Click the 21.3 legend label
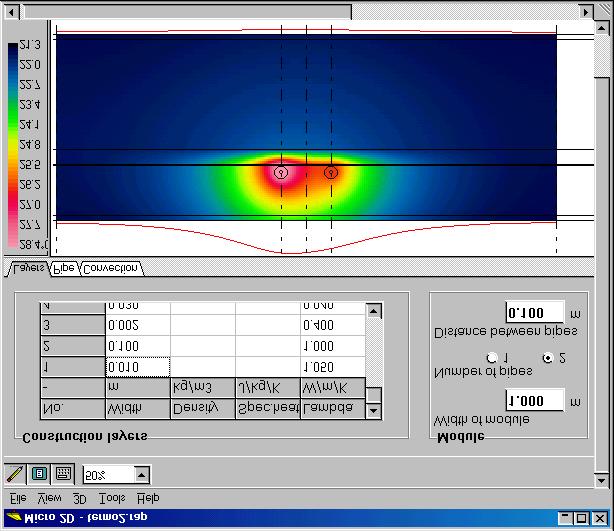 click(x=30, y=44)
